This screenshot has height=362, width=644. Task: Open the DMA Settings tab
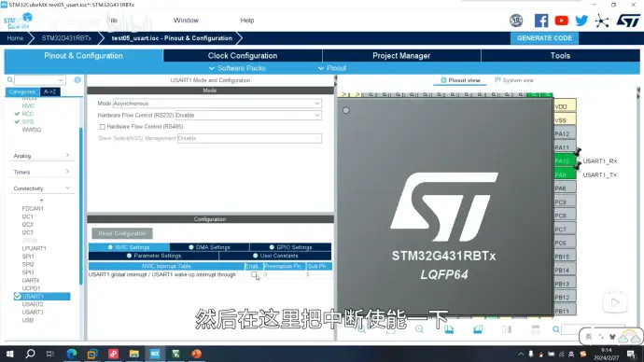pos(209,247)
